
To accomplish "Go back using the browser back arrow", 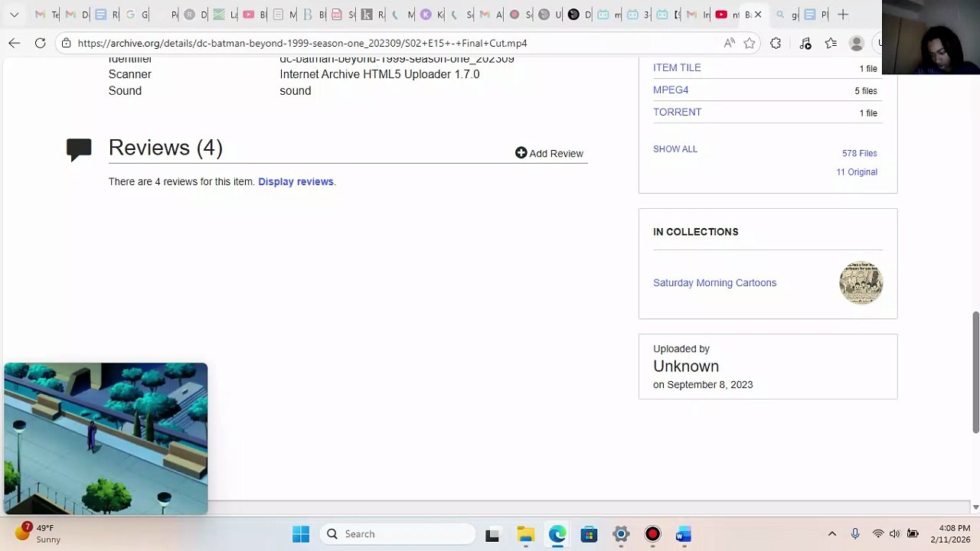I will [15, 44].
